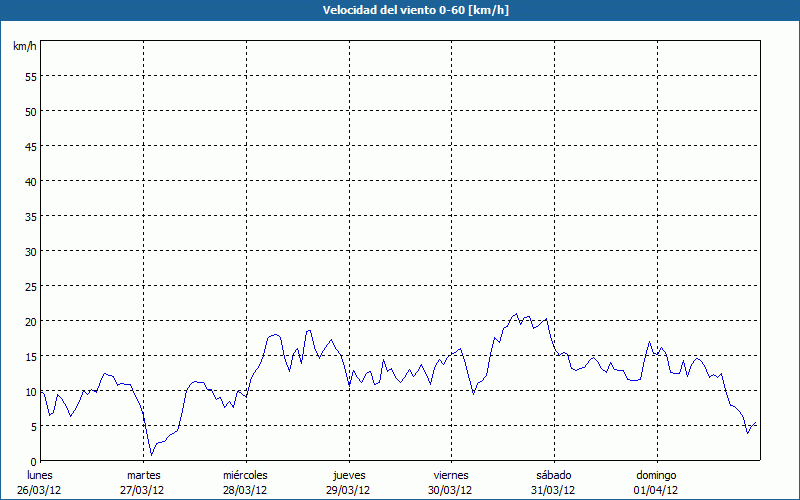
Task: Click the 'miércoles' day label
Action: point(245,475)
